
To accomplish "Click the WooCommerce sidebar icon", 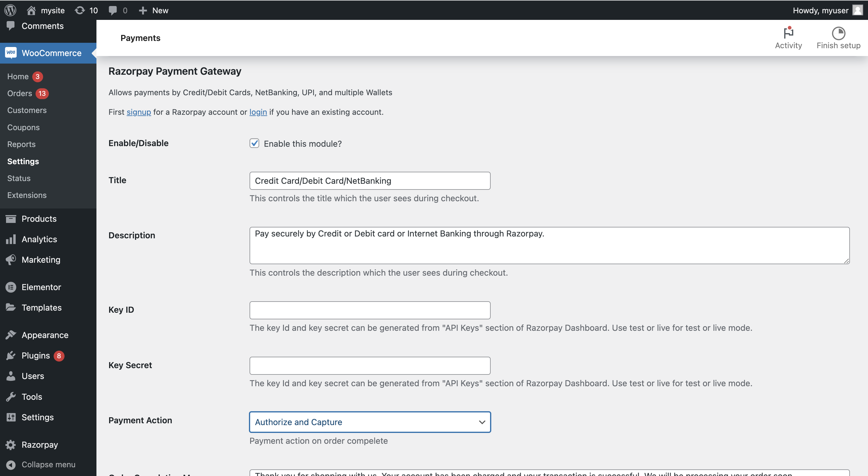I will 11,53.
